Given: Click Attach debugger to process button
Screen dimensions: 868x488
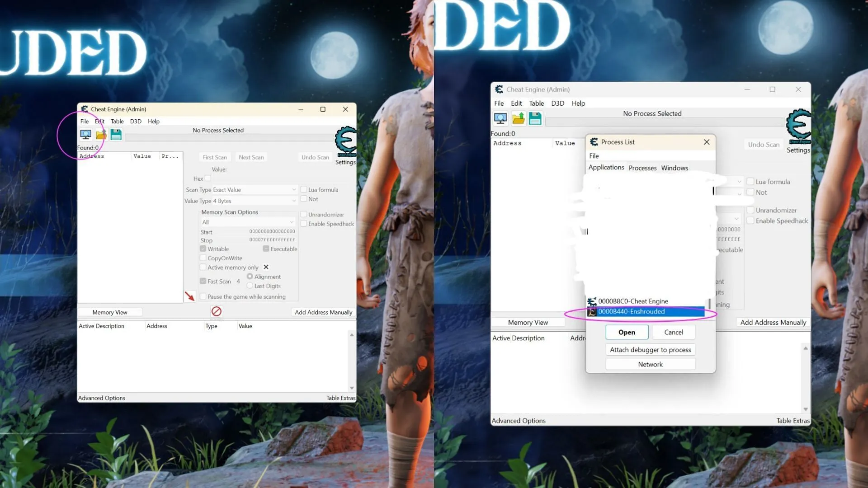Looking at the screenshot, I should [651, 350].
